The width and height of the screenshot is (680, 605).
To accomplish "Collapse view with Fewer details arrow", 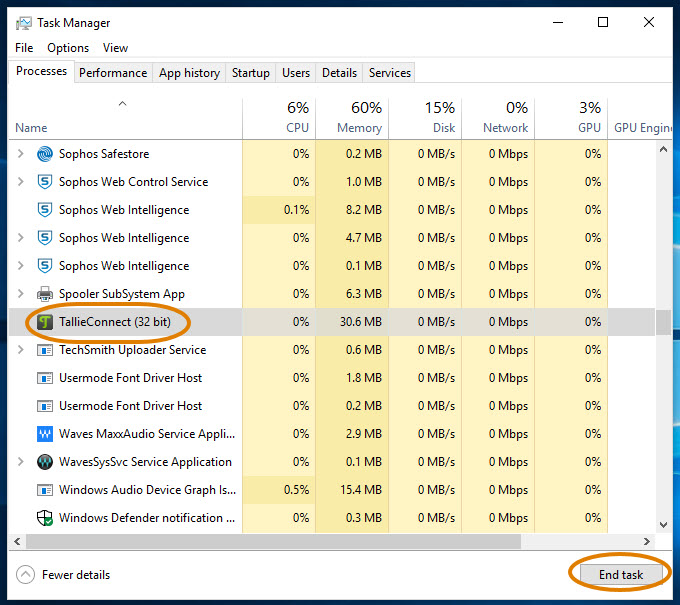I will [x=25, y=575].
